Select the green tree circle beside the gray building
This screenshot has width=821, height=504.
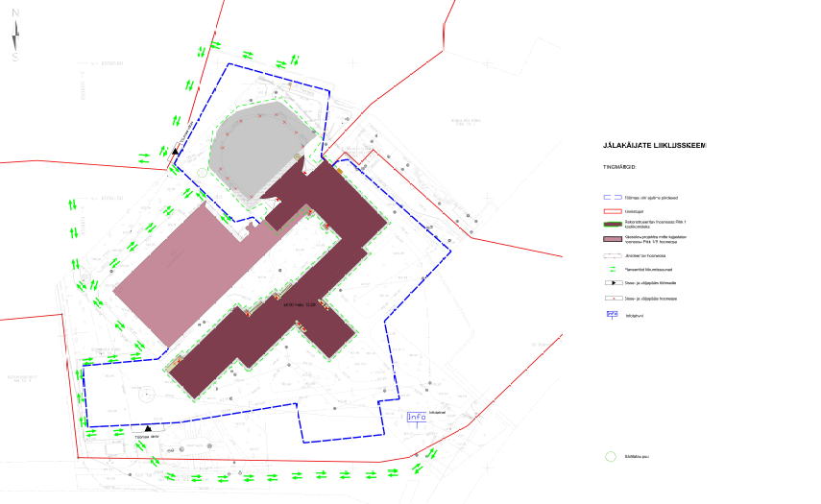tap(202, 172)
